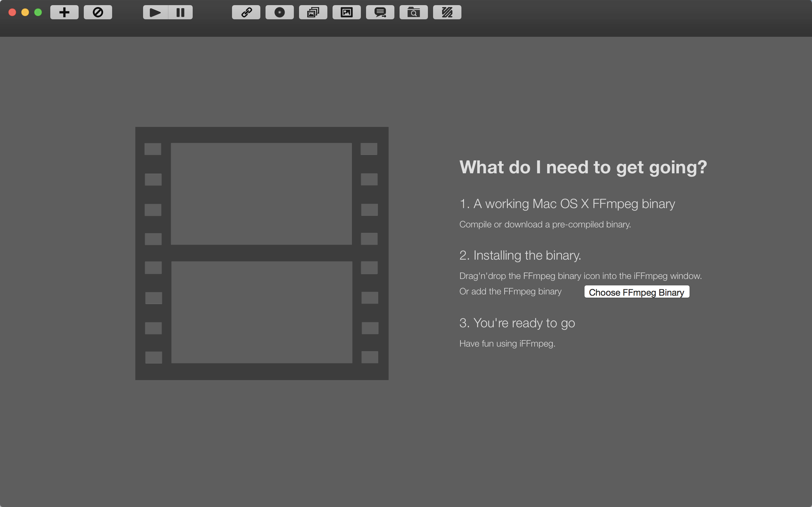
Task: Click the 'You're ready to go' step heading
Action: coord(517,323)
